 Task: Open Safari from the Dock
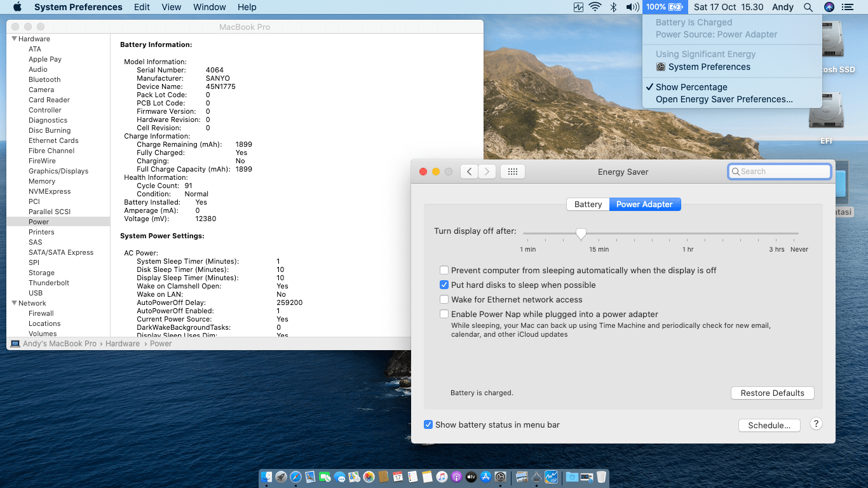(295, 477)
